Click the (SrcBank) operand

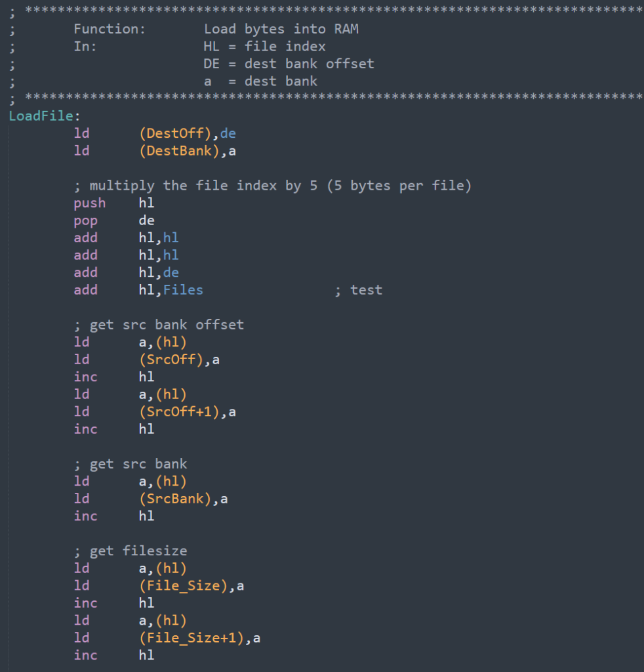179,499
